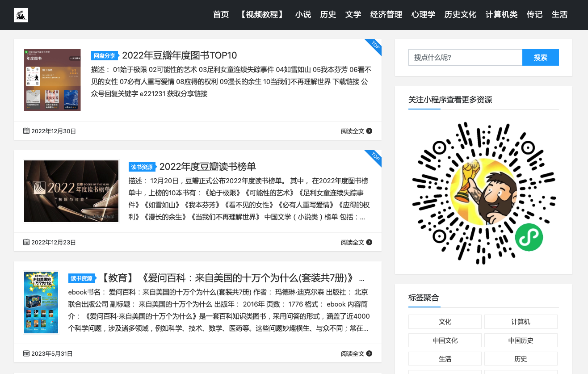Select the 中国文化 tag
Viewport: 588px width, 374px height.
tap(445, 340)
